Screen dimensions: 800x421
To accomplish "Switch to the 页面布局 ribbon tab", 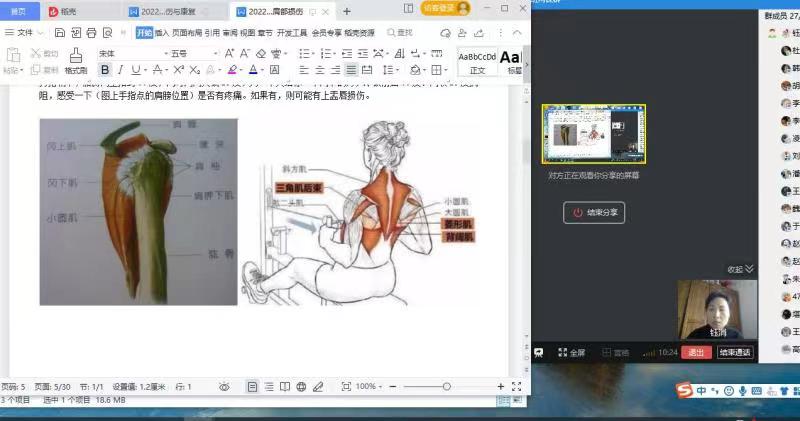I will point(187,32).
